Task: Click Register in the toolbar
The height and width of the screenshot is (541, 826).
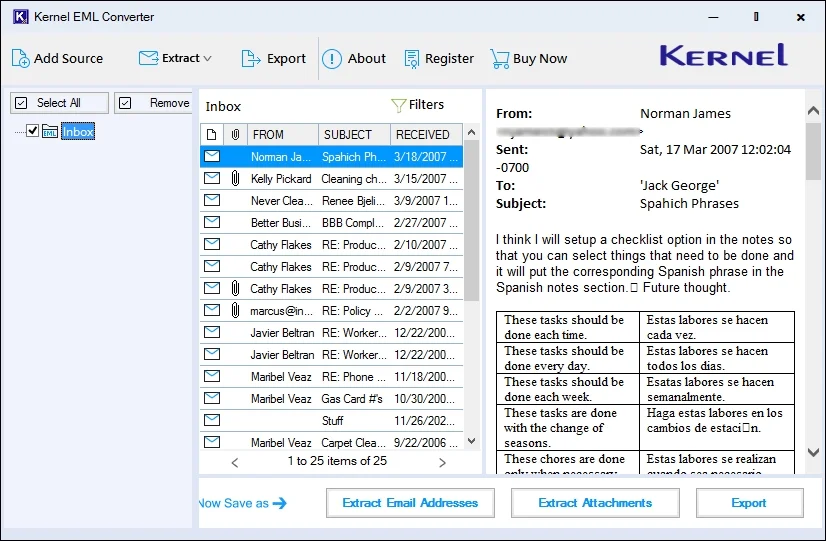Action: (449, 58)
